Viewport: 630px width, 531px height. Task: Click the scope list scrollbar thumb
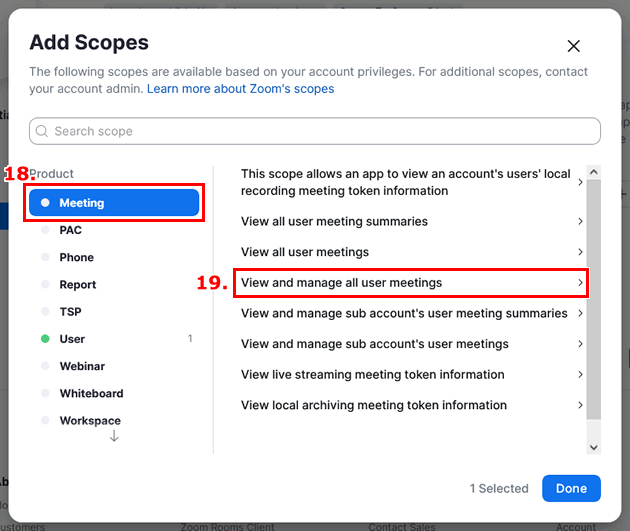pyautogui.click(x=593, y=299)
